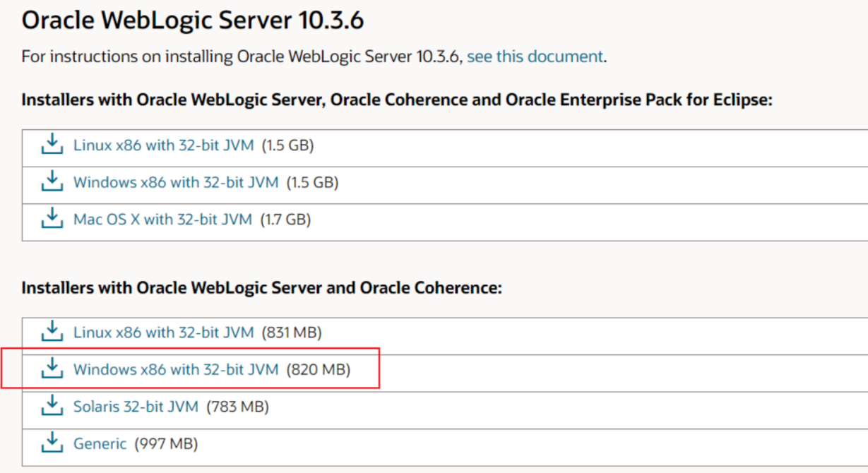Click download icon for Windows x86 820 MB

[52, 369]
